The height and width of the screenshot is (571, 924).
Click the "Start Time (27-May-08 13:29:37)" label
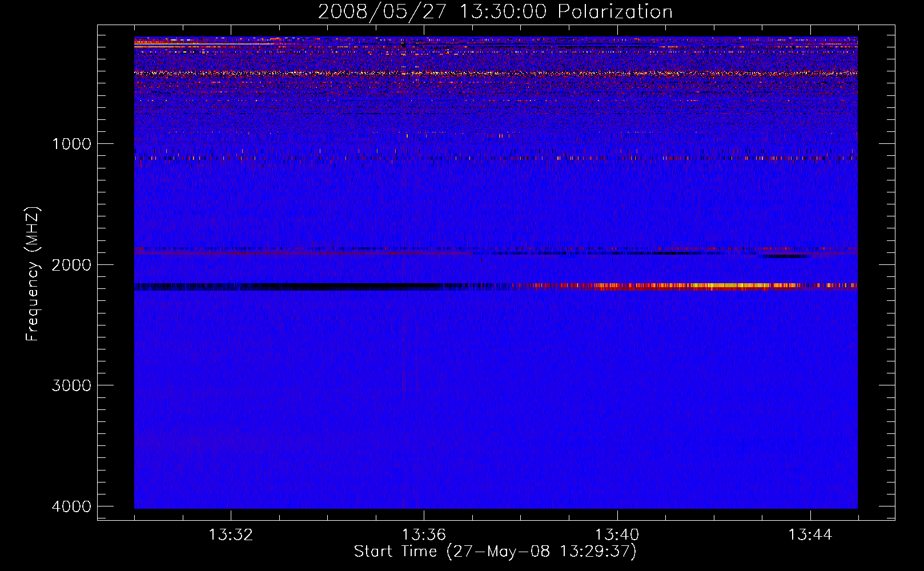[495, 552]
